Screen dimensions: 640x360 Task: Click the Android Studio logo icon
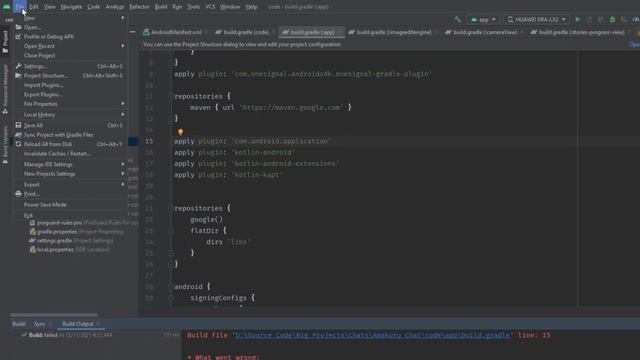[7, 7]
